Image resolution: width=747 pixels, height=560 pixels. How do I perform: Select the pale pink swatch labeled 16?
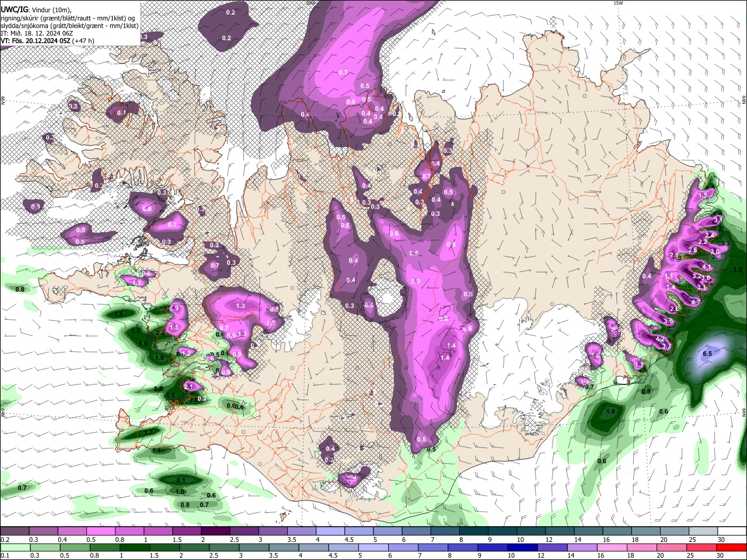(x=612, y=548)
